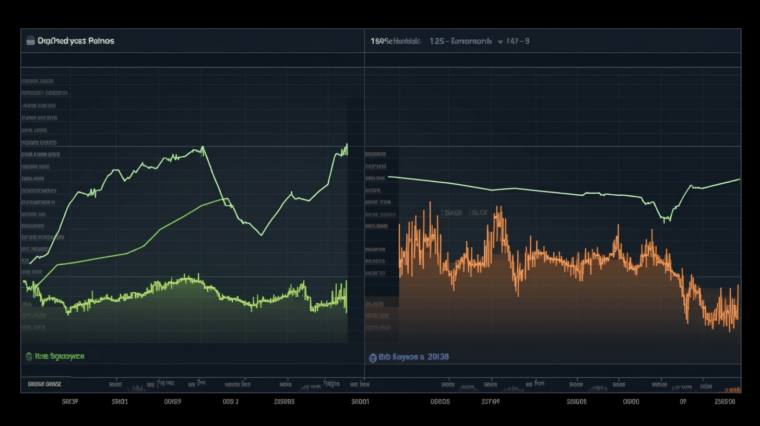Click the left chart's title text
This screenshot has width=760, height=426.
coord(75,41)
